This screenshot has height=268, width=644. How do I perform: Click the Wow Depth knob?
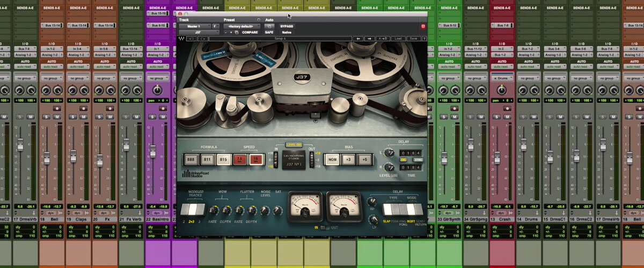[x=226, y=211]
